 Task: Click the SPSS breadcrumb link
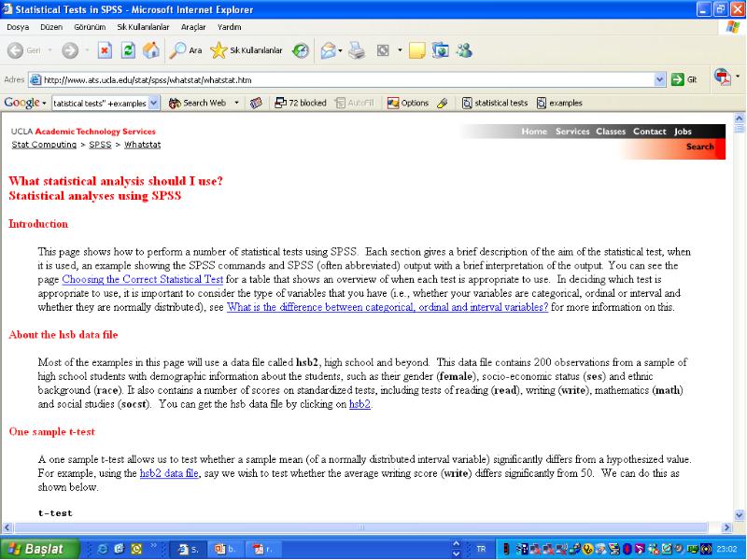click(x=100, y=145)
